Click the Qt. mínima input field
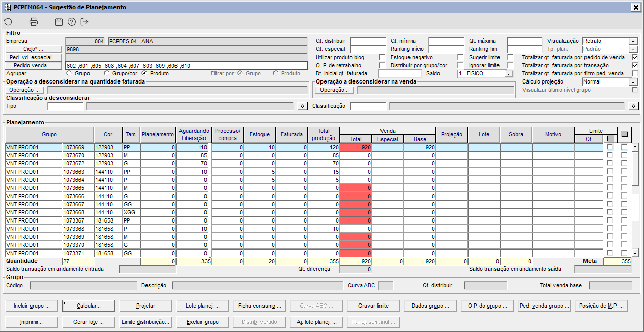 (447, 41)
